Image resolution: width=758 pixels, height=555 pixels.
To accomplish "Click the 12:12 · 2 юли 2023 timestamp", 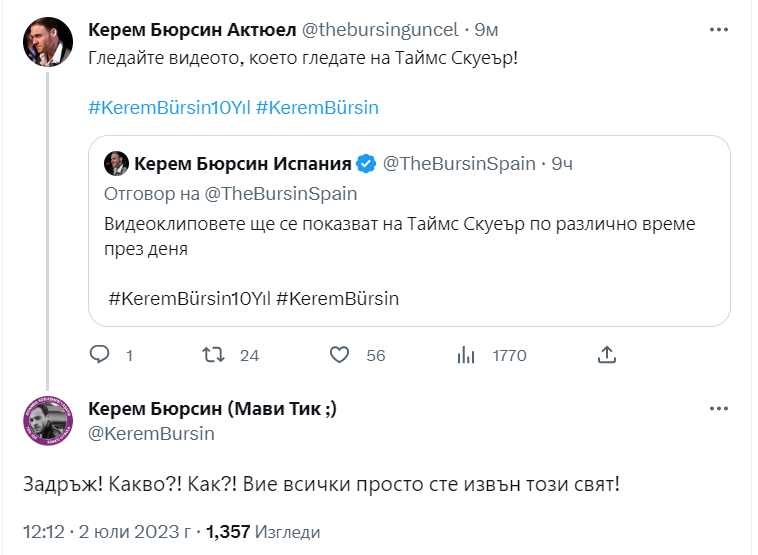I will (107, 531).
